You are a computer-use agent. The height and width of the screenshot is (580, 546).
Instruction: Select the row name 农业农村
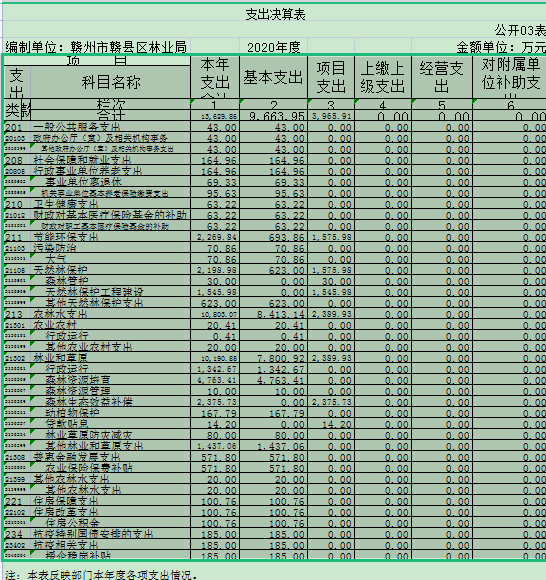click(55, 325)
